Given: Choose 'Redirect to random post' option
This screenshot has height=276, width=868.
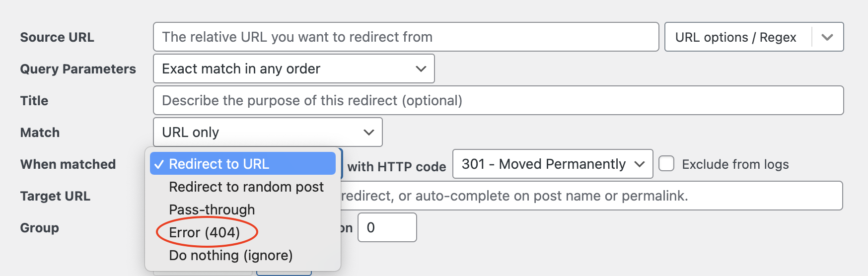Looking at the screenshot, I should pos(246,187).
